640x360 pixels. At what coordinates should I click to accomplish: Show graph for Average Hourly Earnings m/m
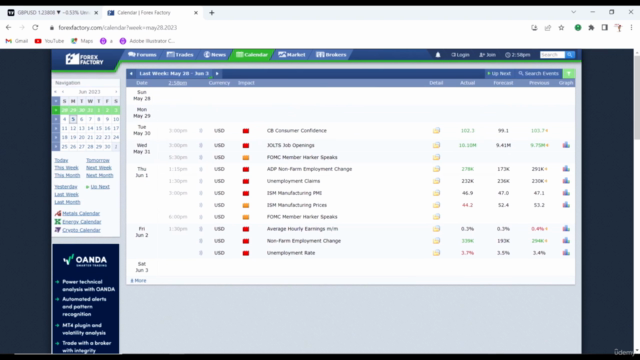pyautogui.click(x=566, y=229)
